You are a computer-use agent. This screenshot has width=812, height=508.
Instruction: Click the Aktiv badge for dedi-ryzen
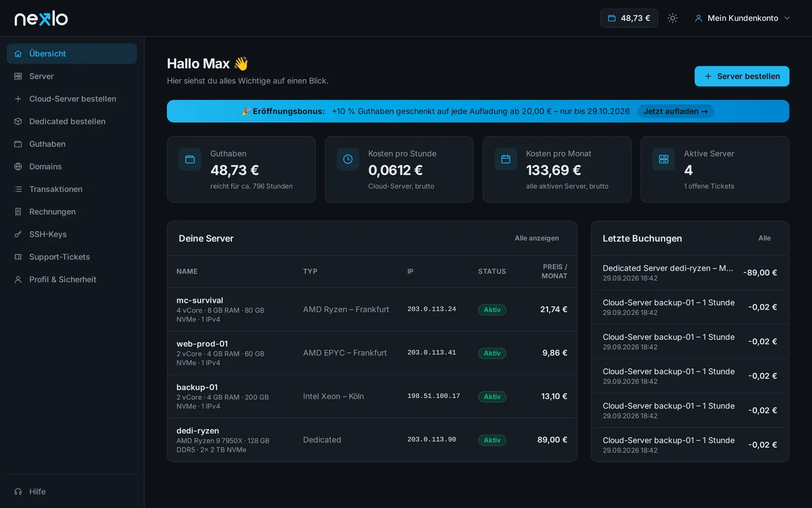[492, 440]
